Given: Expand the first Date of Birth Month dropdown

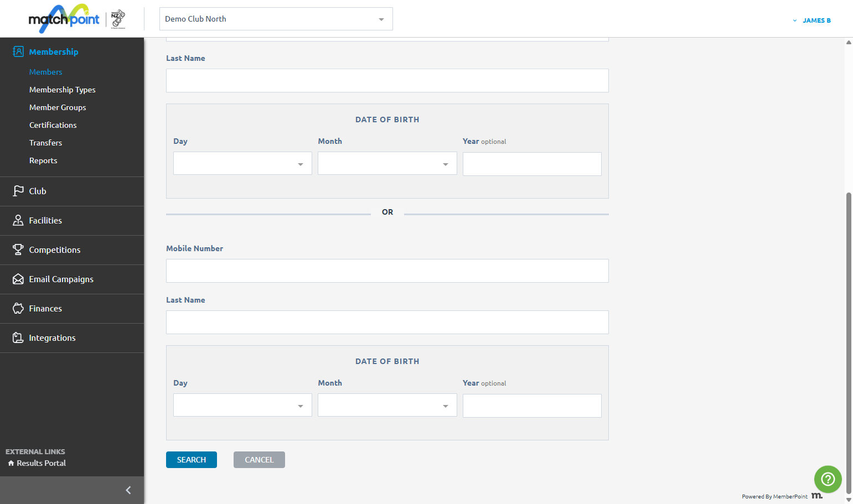Looking at the screenshot, I should tap(387, 164).
